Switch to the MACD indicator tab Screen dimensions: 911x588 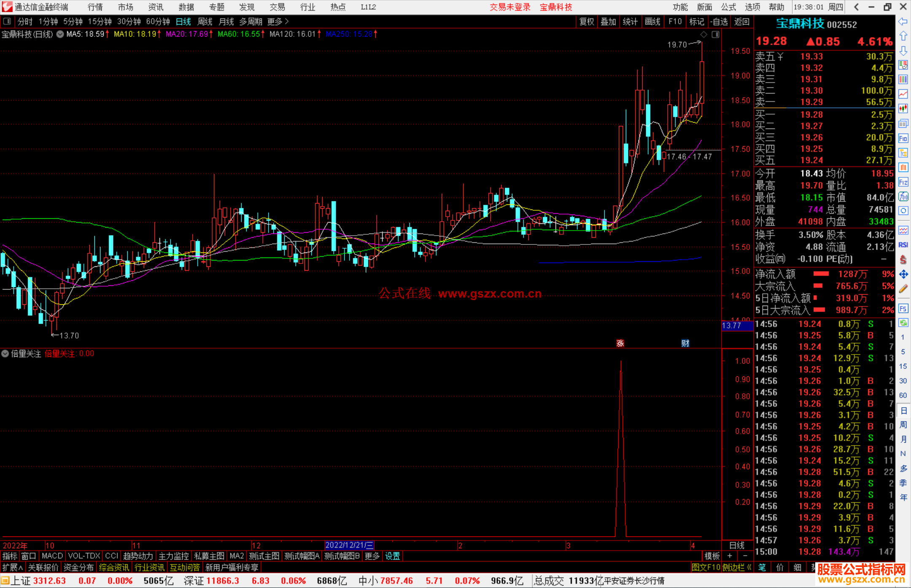point(52,556)
